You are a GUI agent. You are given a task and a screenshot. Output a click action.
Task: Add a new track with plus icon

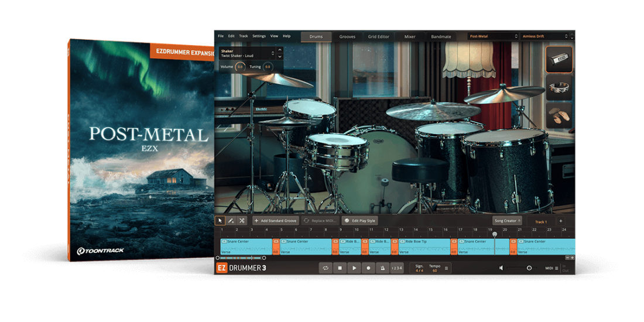click(x=560, y=221)
